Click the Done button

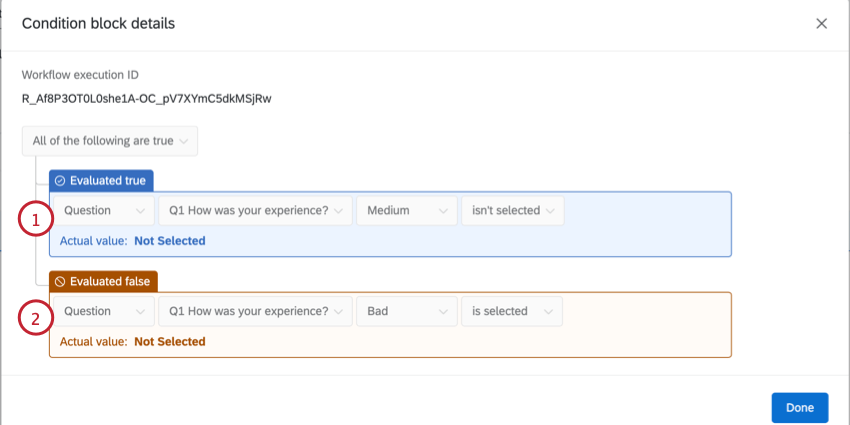799,408
